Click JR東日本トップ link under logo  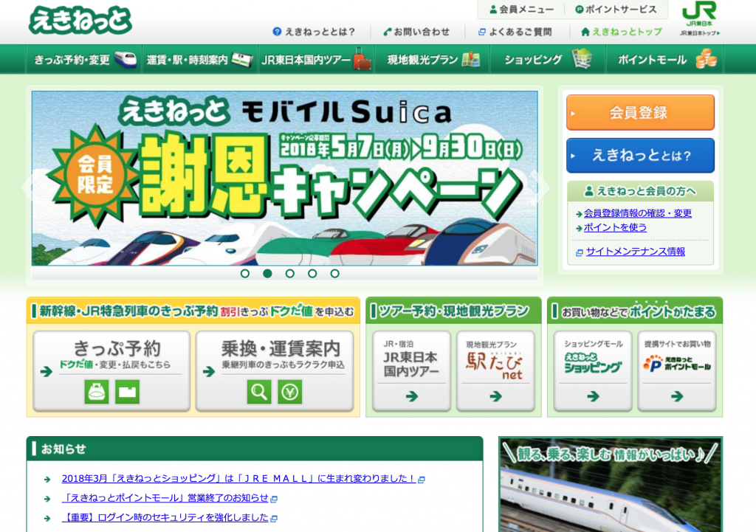click(x=700, y=33)
